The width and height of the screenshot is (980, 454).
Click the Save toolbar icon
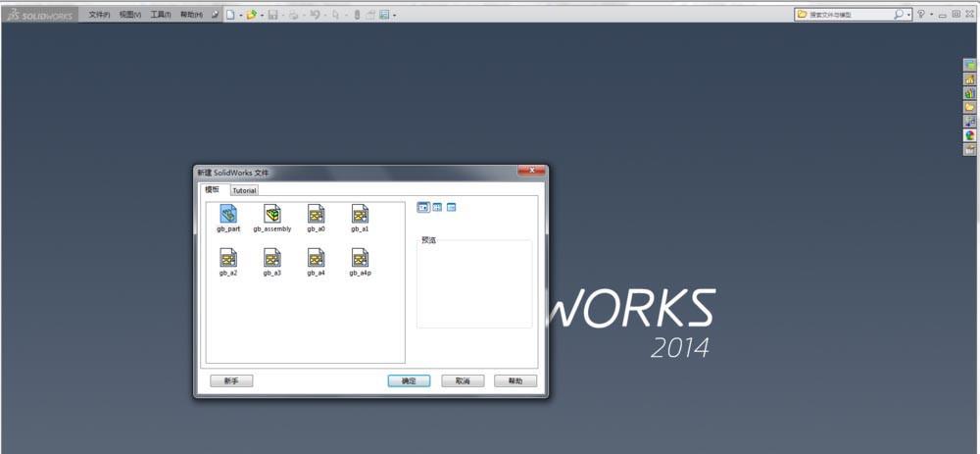coord(272,15)
